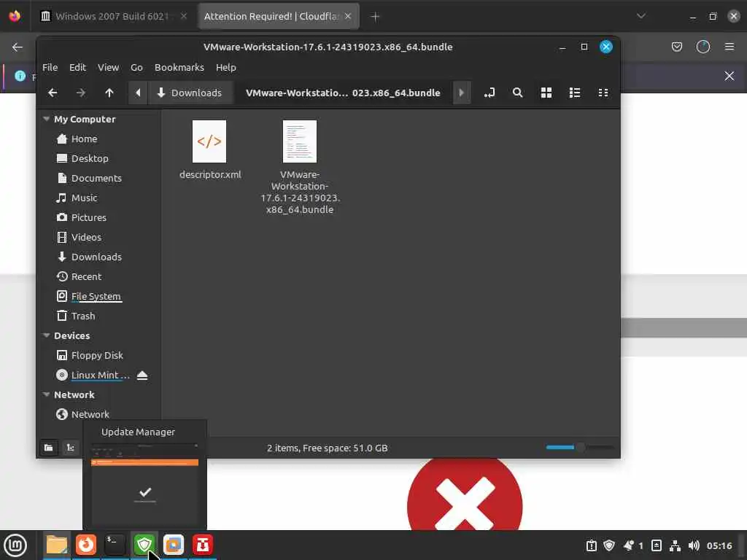Open the File menu
Screen dimensions: 747x560
(x=50, y=68)
